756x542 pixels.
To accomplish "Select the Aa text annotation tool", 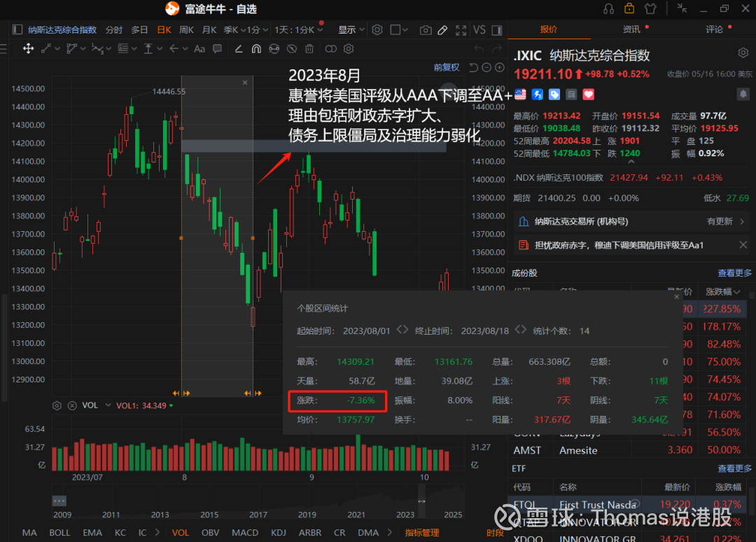I will pyautogui.click(x=199, y=49).
